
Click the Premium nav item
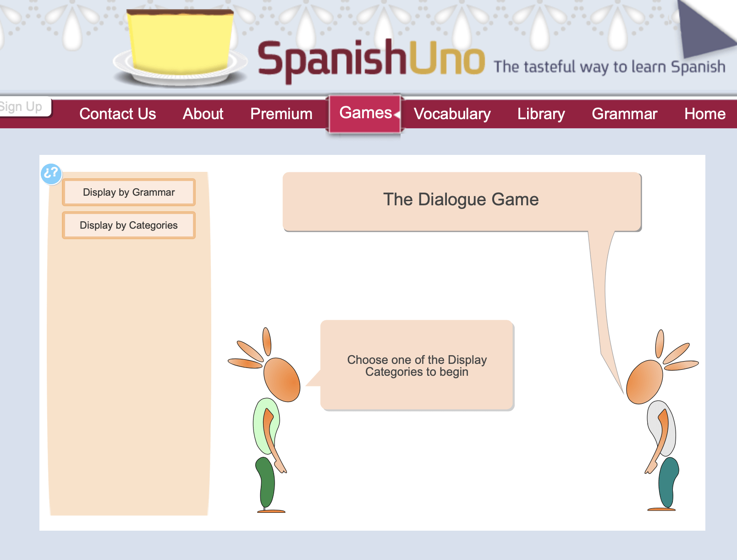(281, 114)
